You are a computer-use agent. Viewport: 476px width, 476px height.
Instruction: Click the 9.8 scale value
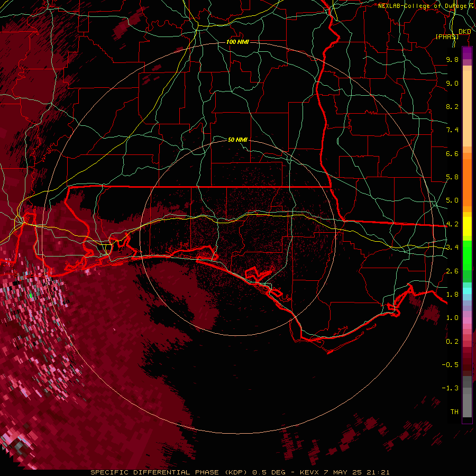point(452,59)
